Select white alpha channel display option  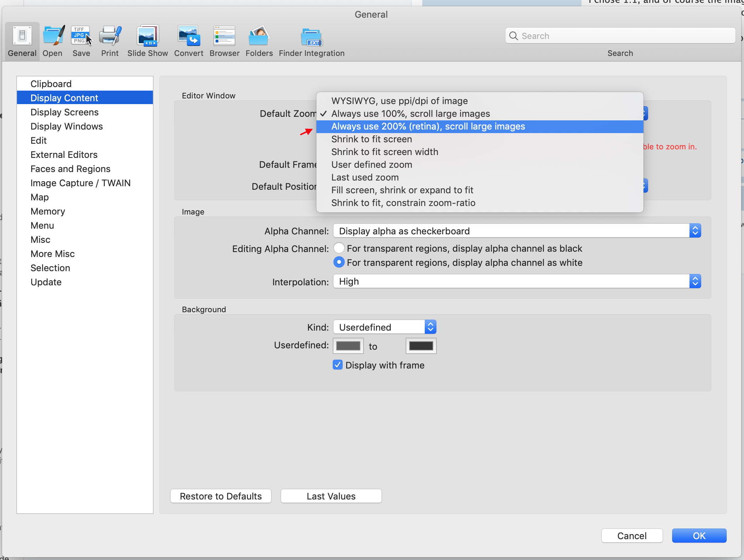[x=339, y=262]
